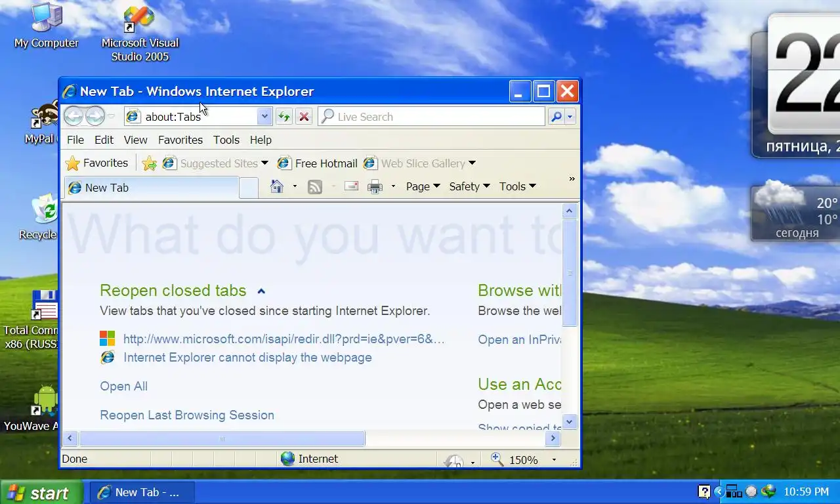Click the 150% zoom level button
Screen dimensions: 840x504
514,459
